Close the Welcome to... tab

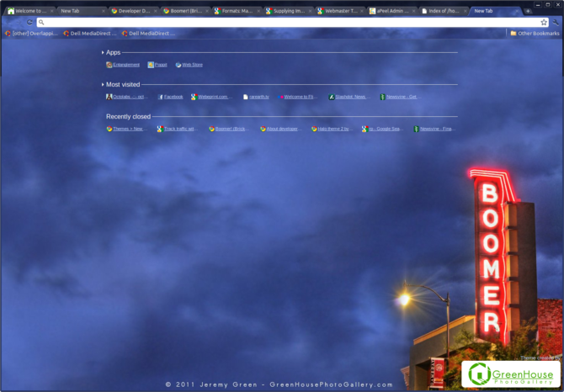(52, 11)
